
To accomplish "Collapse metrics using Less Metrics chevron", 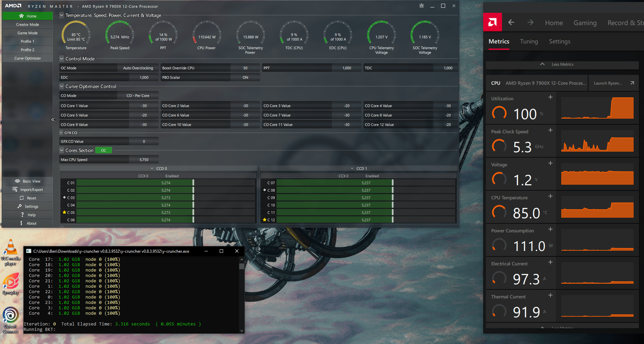I will [542, 64].
